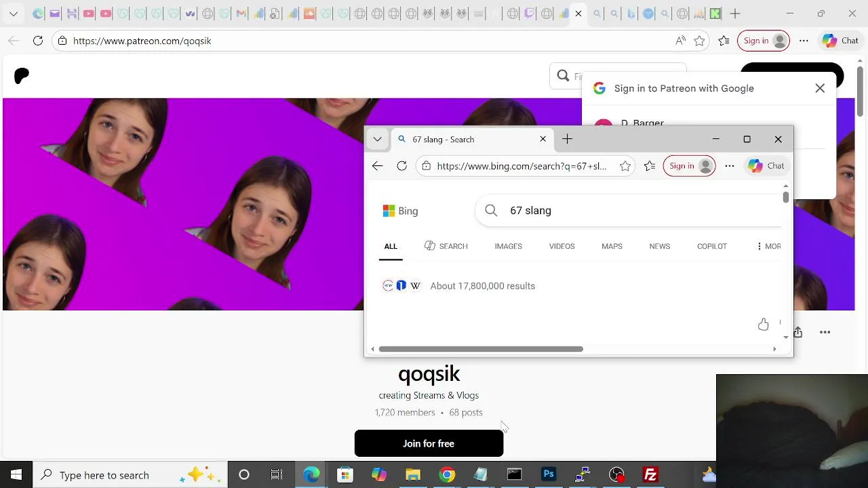Expand tab list in Bing window

[377, 139]
